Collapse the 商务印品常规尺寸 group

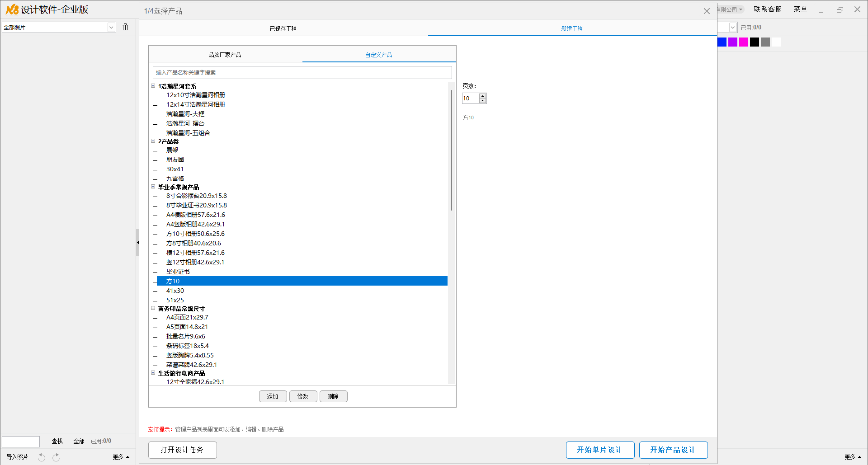(153, 308)
